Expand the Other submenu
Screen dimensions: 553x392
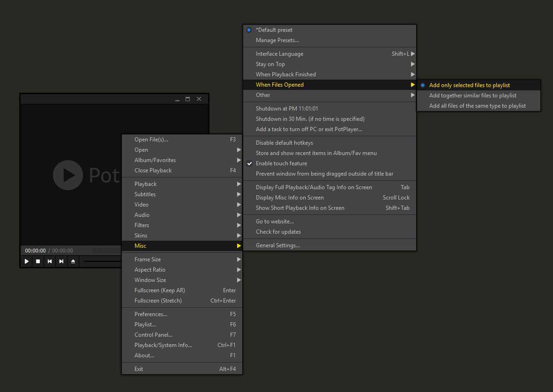coord(330,95)
